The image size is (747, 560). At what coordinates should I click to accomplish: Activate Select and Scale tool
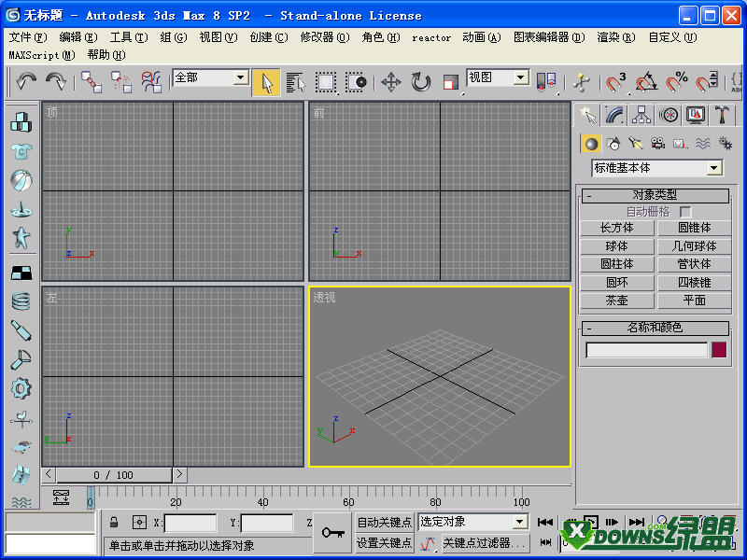click(450, 82)
